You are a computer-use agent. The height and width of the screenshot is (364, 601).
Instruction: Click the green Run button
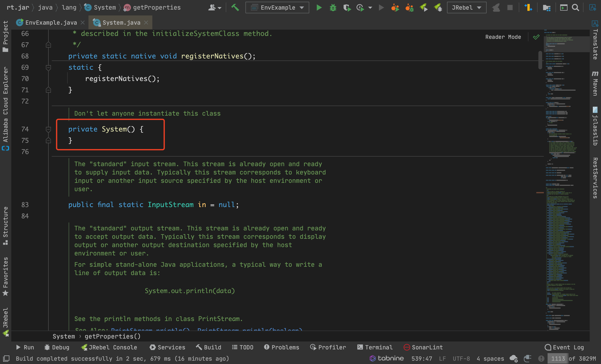319,8
